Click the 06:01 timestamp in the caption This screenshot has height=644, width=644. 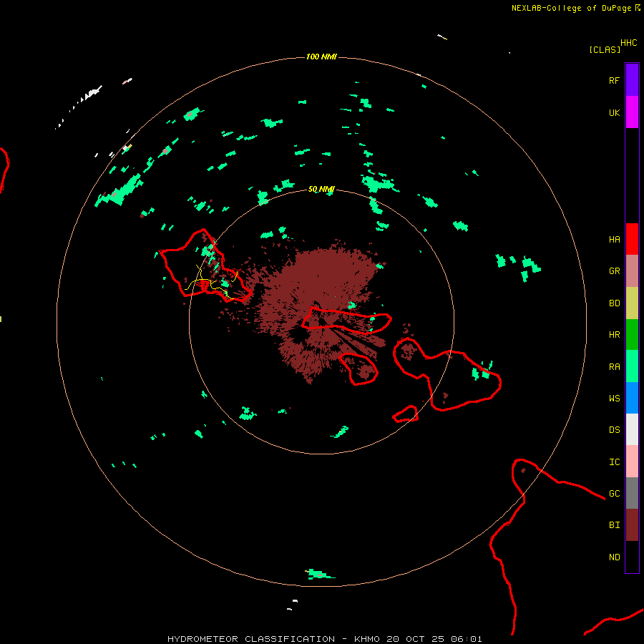(x=466, y=639)
